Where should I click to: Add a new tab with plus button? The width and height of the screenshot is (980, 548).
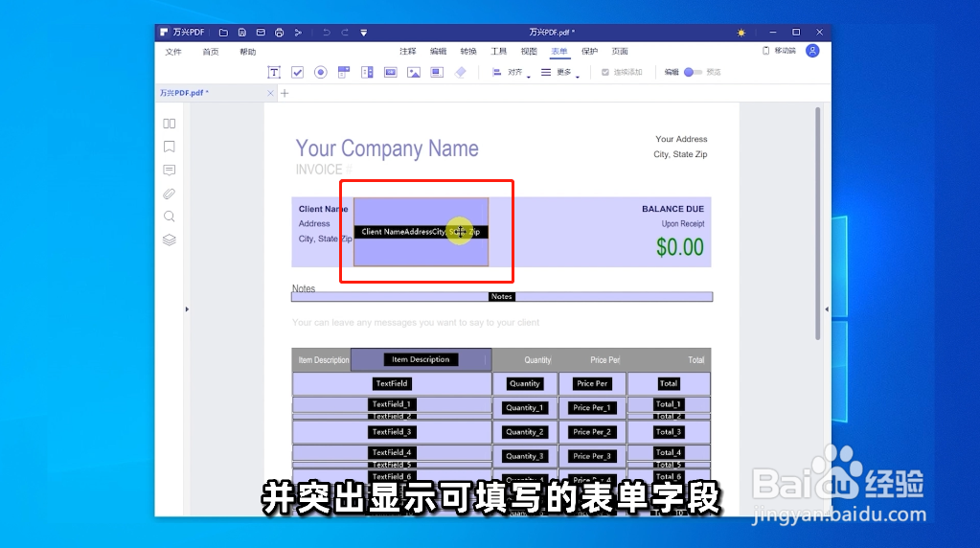[x=285, y=93]
